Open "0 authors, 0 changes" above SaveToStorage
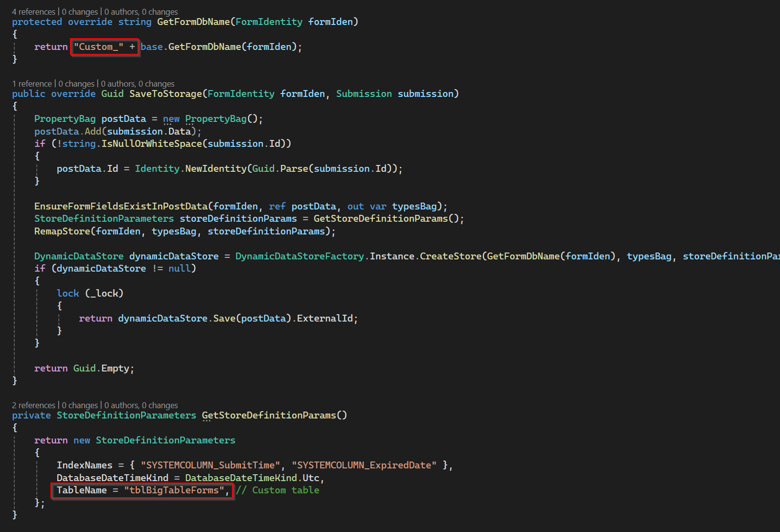Image resolution: width=780 pixels, height=532 pixels. (138, 84)
